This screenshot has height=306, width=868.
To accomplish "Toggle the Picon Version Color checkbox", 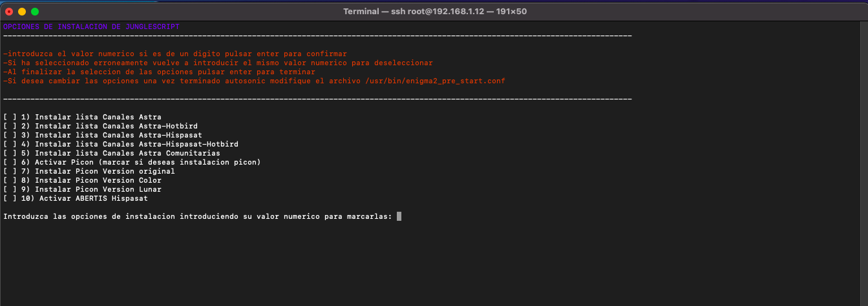I will point(10,180).
